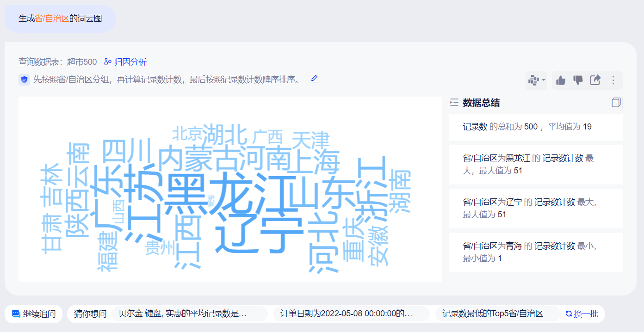The width and height of the screenshot is (644, 332).
Task: Open the chart type switcher dropdown
Action: (x=536, y=80)
